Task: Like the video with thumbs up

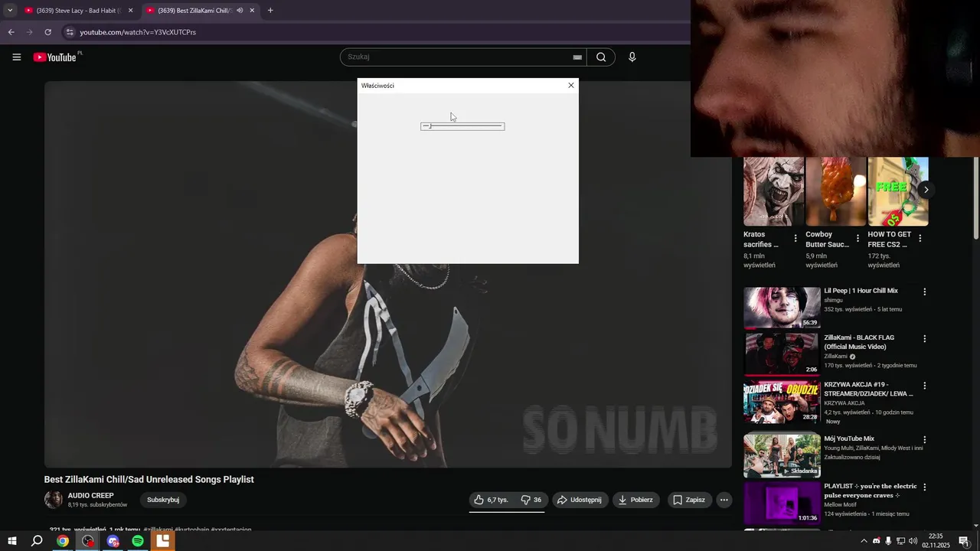Action: pos(490,500)
